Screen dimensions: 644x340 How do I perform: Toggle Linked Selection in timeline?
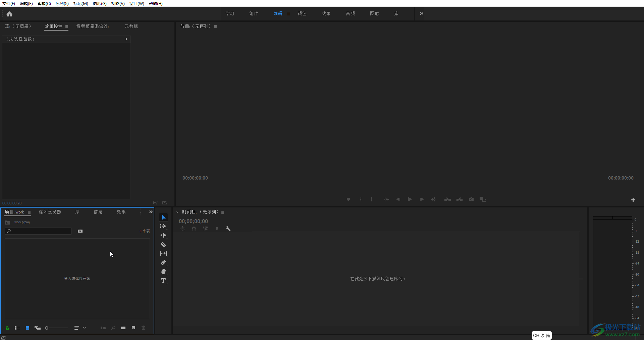(x=205, y=229)
